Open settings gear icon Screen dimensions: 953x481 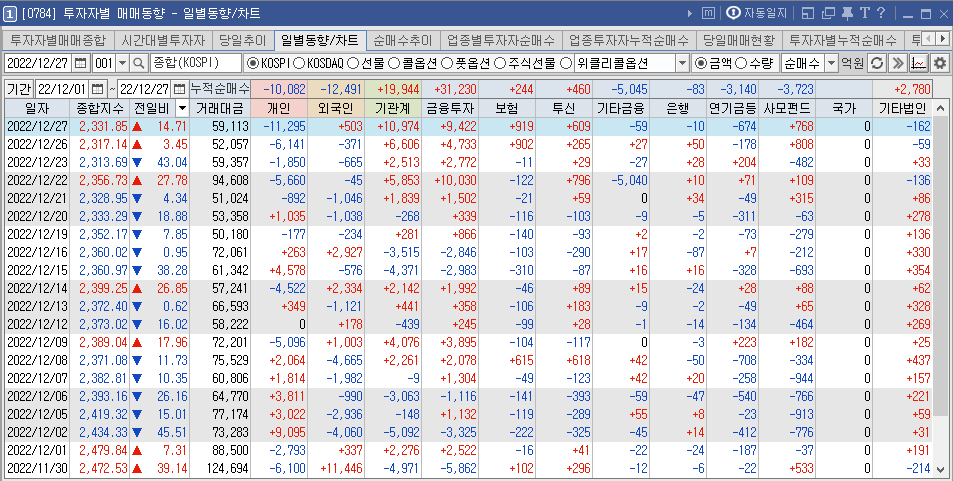(x=940, y=63)
